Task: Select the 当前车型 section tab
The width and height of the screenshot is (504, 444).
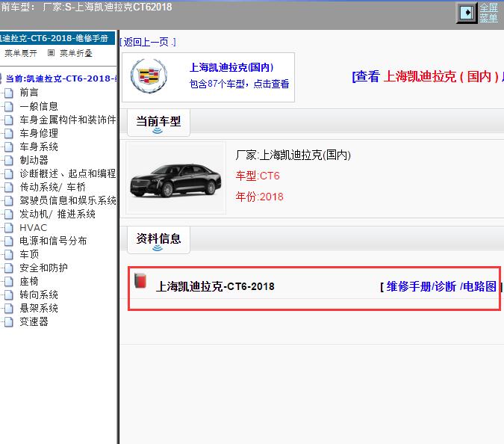Action: (158, 123)
